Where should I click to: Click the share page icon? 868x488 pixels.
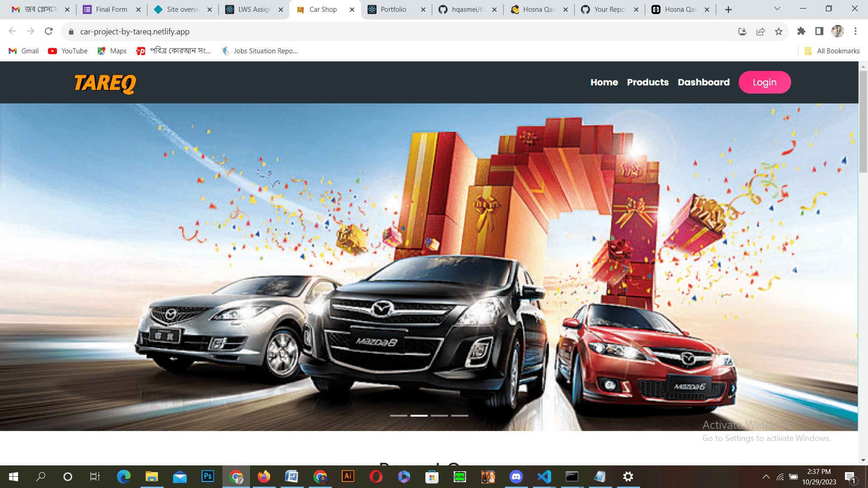(760, 32)
